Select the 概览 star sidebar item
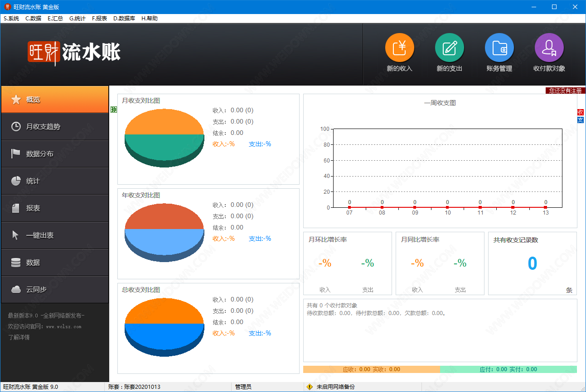Screen dimensions: 586x392 pos(55,100)
